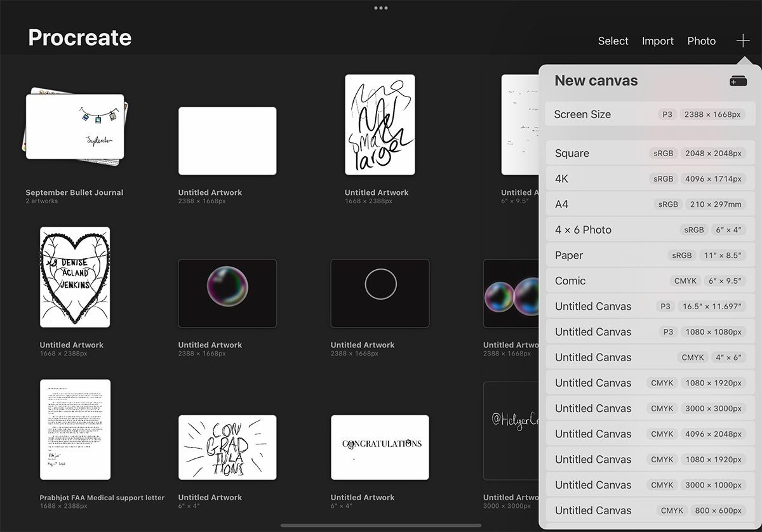Tap the plus icon to create new canvas
This screenshot has height=532, width=762.
click(x=743, y=41)
